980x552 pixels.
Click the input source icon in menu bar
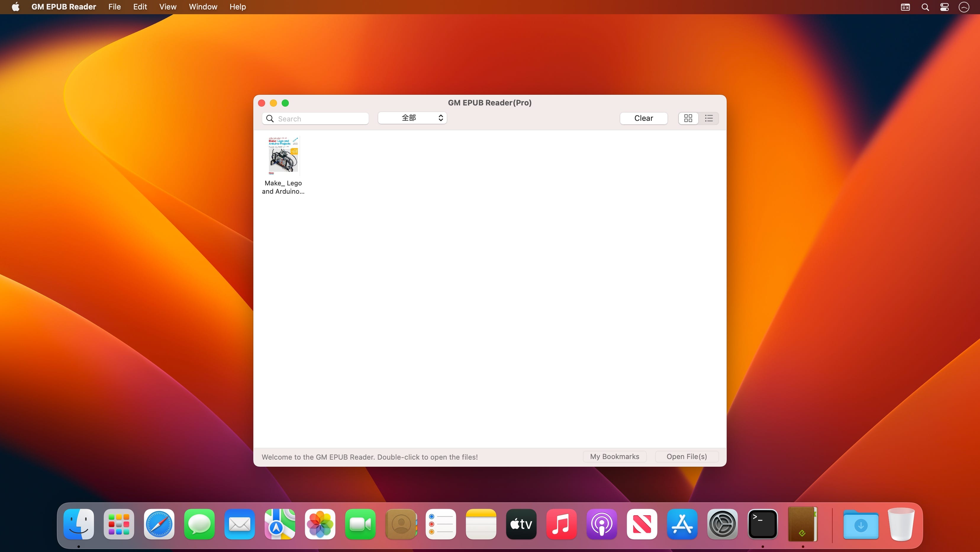(x=905, y=7)
